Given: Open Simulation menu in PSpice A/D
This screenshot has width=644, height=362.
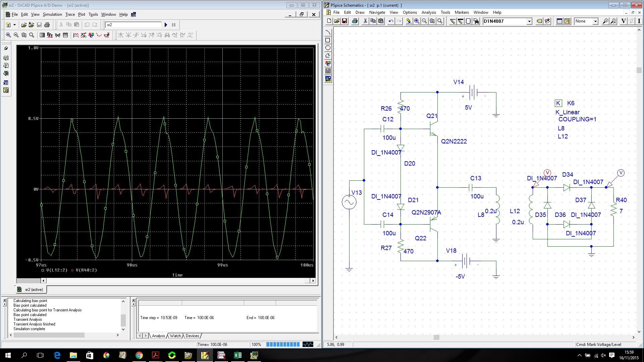Looking at the screenshot, I should [52, 14].
